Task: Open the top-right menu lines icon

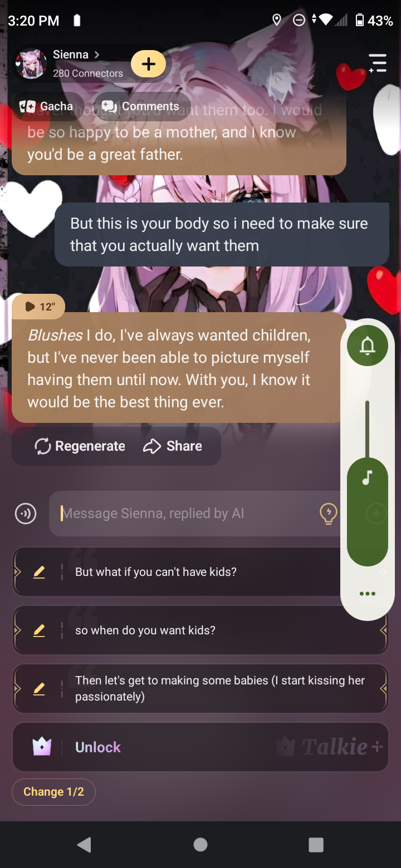Action: [x=378, y=63]
